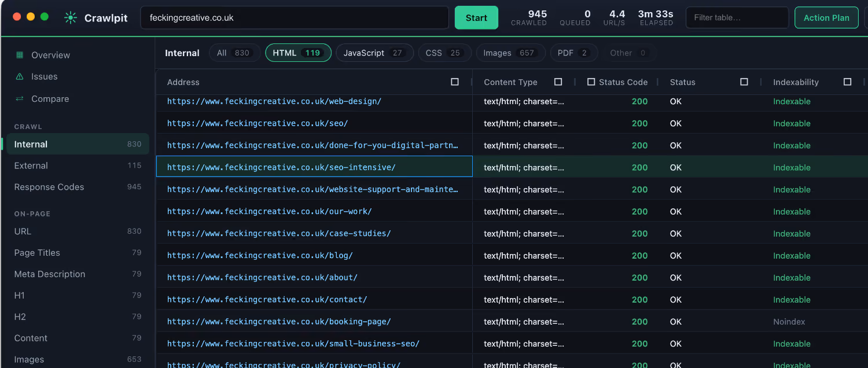Open the /booking-page/ URL link
Viewport: 868px width, 368px height.
(279, 321)
